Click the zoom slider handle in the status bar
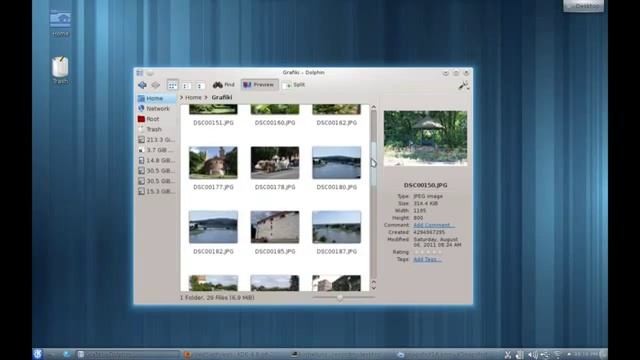The width and height of the screenshot is (640, 360). [340, 298]
